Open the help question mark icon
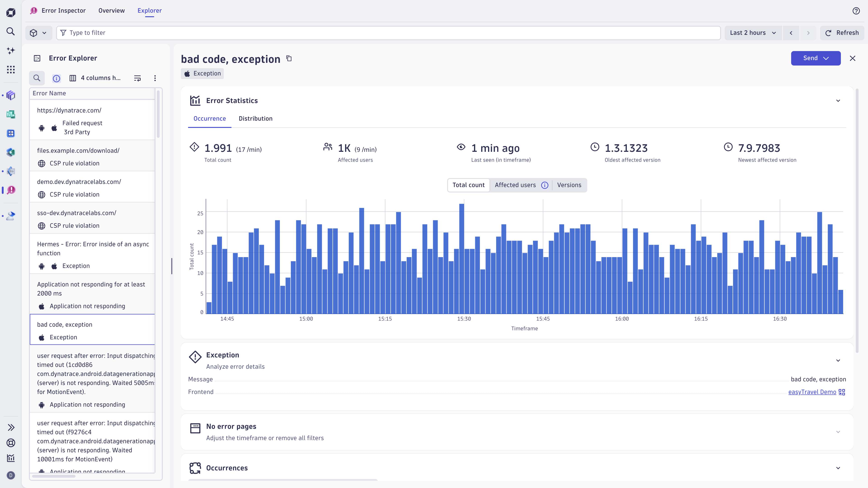This screenshot has width=868, height=488. pyautogui.click(x=856, y=11)
